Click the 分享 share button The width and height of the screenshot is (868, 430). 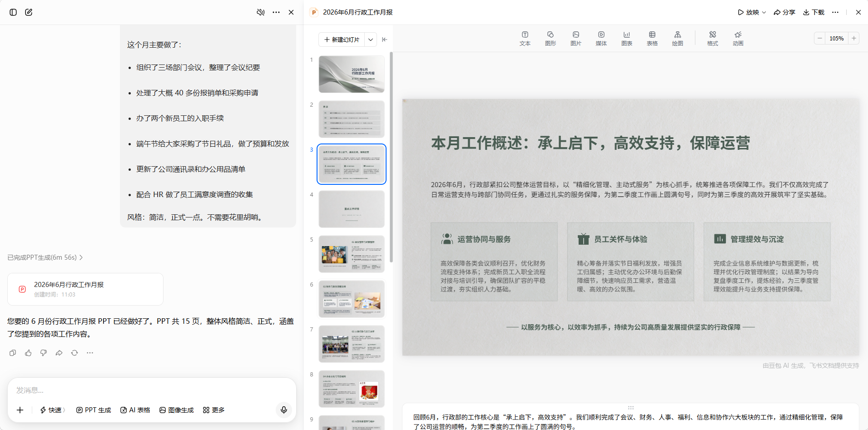click(x=784, y=12)
